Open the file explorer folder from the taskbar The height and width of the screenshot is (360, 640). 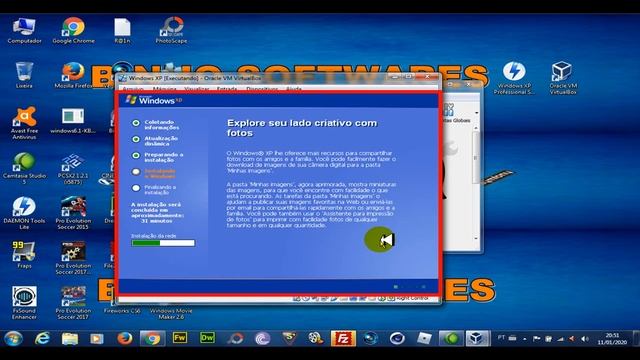[x=70, y=338]
